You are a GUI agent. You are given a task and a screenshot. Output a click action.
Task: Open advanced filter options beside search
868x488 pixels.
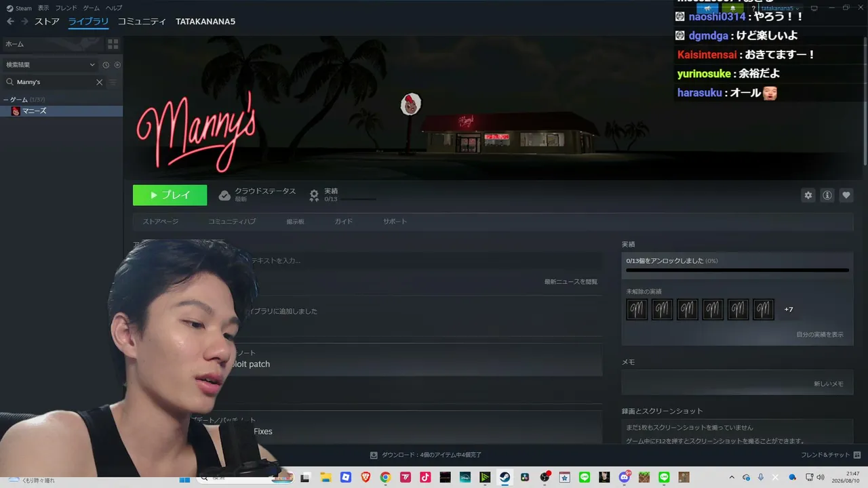[113, 82]
